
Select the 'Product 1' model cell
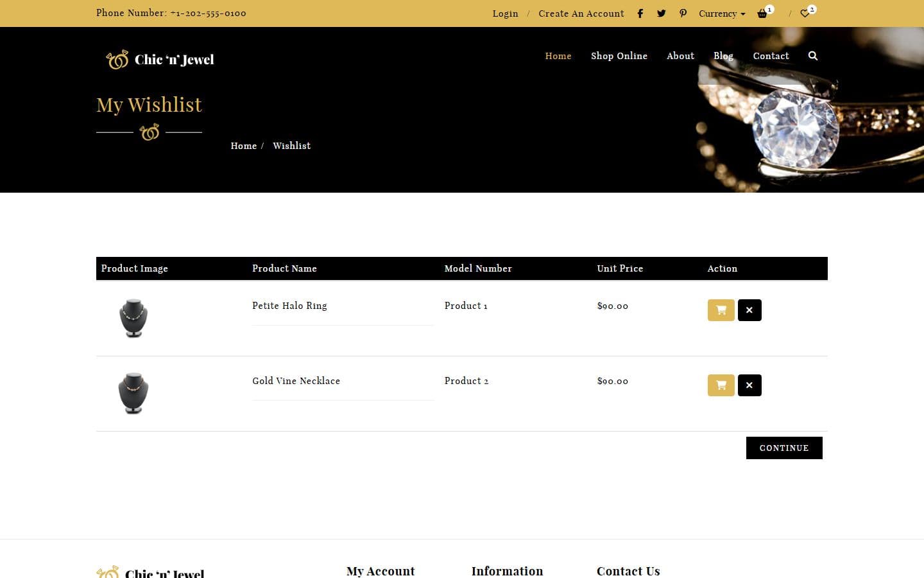point(466,306)
